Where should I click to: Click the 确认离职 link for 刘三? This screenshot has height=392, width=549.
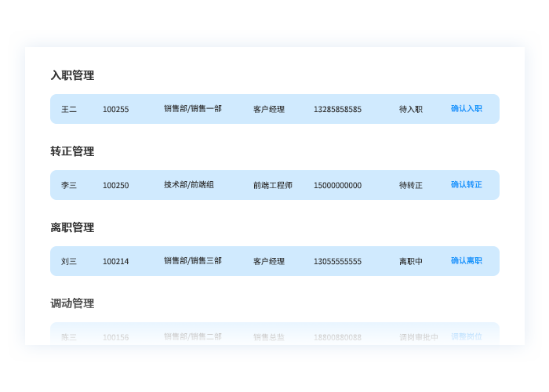(x=466, y=261)
